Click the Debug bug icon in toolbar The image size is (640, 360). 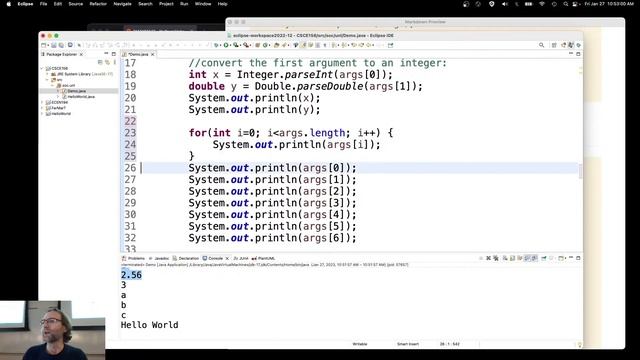[217, 45]
